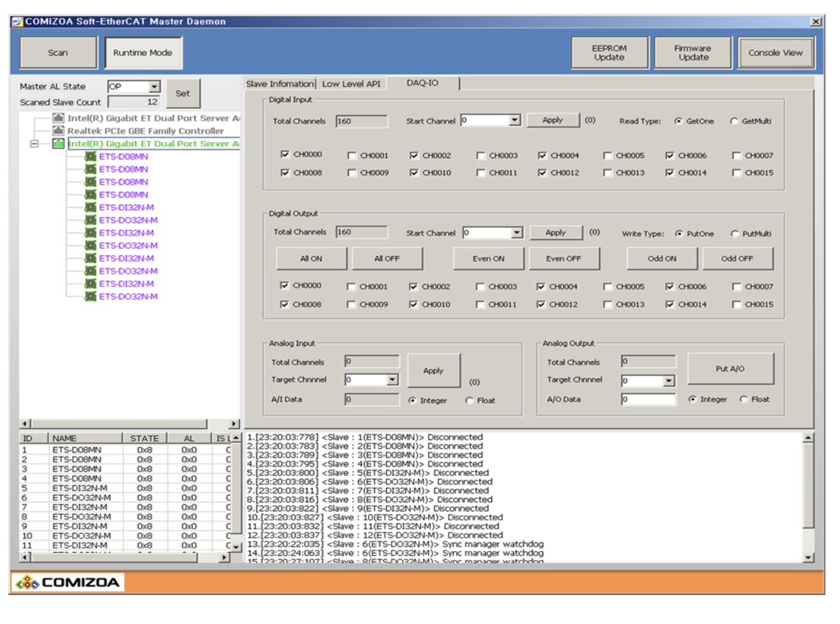Click Apply in Analog Input section

[x=433, y=370]
